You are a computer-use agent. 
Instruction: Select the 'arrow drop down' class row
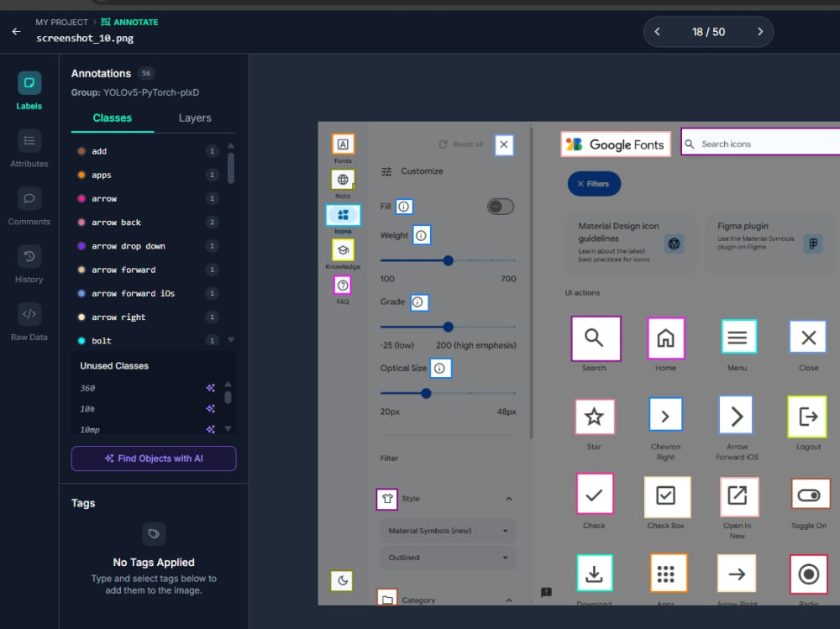149,246
